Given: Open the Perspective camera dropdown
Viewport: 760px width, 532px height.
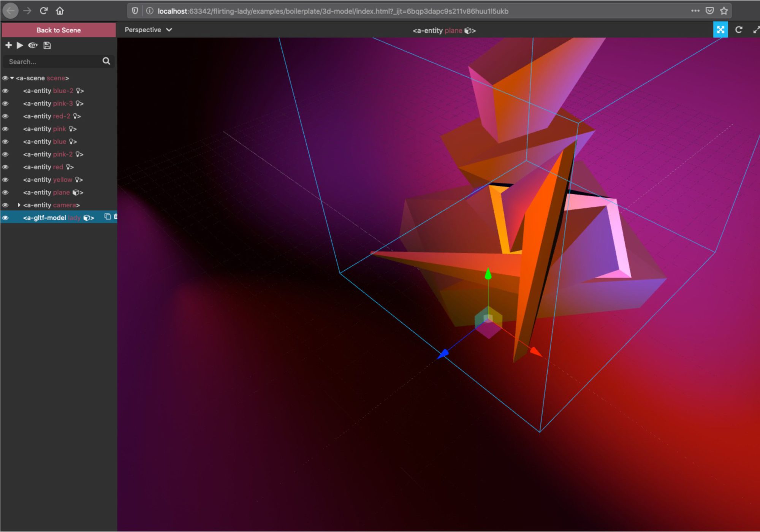Looking at the screenshot, I should pyautogui.click(x=148, y=30).
